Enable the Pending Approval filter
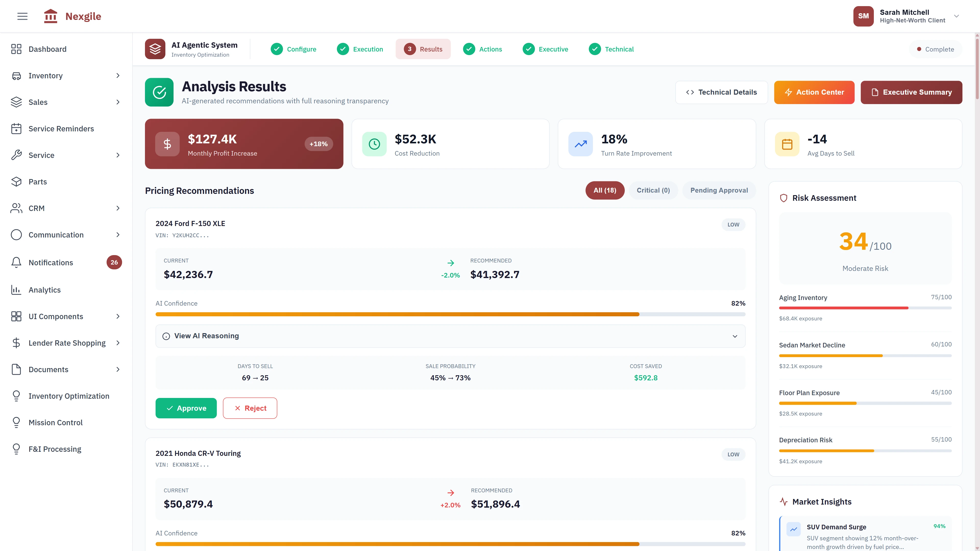The height and width of the screenshot is (551, 980). click(719, 190)
